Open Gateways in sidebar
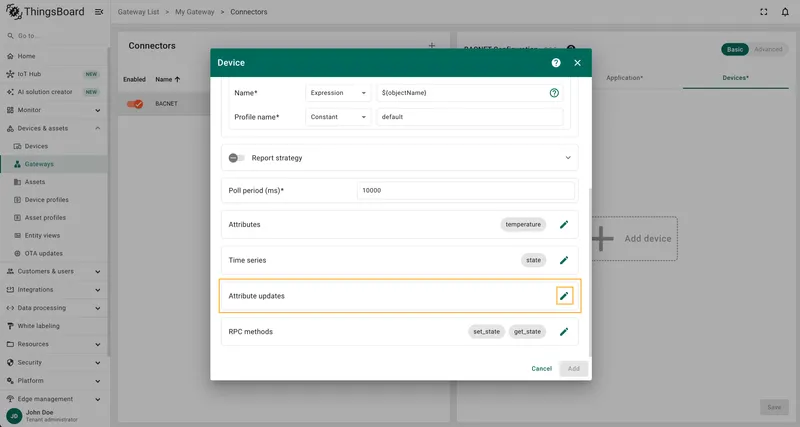Screen dimensions: 800x427 [x=54, y=164]
